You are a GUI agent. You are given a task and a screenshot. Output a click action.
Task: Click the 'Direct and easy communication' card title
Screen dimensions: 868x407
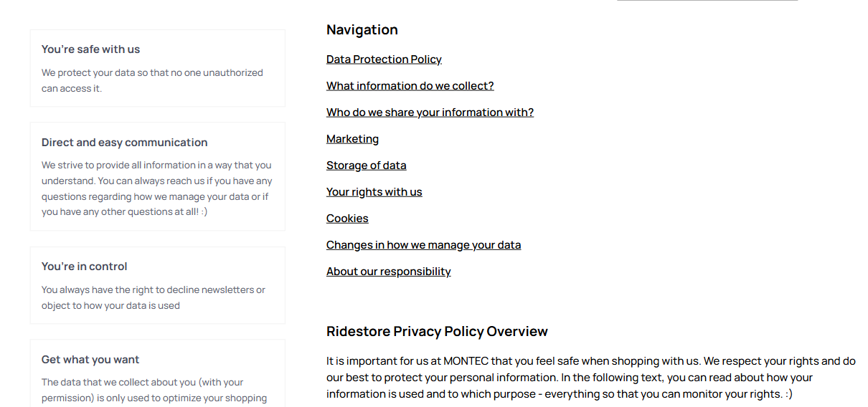(x=124, y=143)
